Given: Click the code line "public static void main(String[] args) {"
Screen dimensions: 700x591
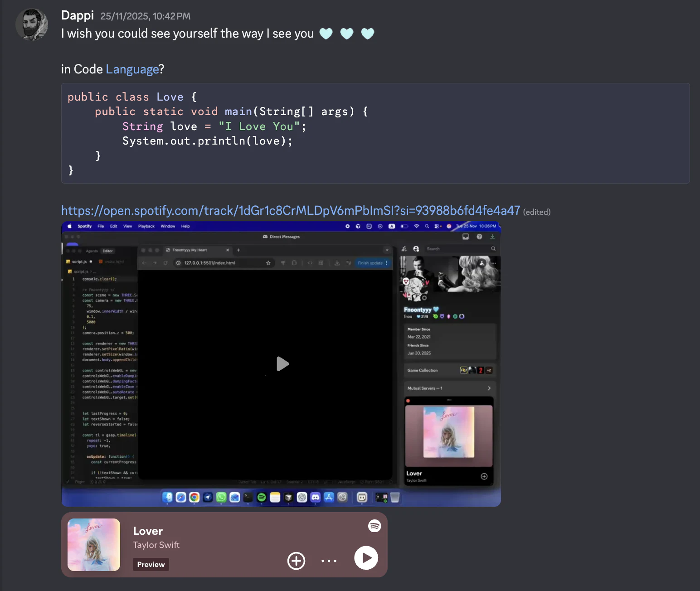Looking at the screenshot, I should [232, 111].
